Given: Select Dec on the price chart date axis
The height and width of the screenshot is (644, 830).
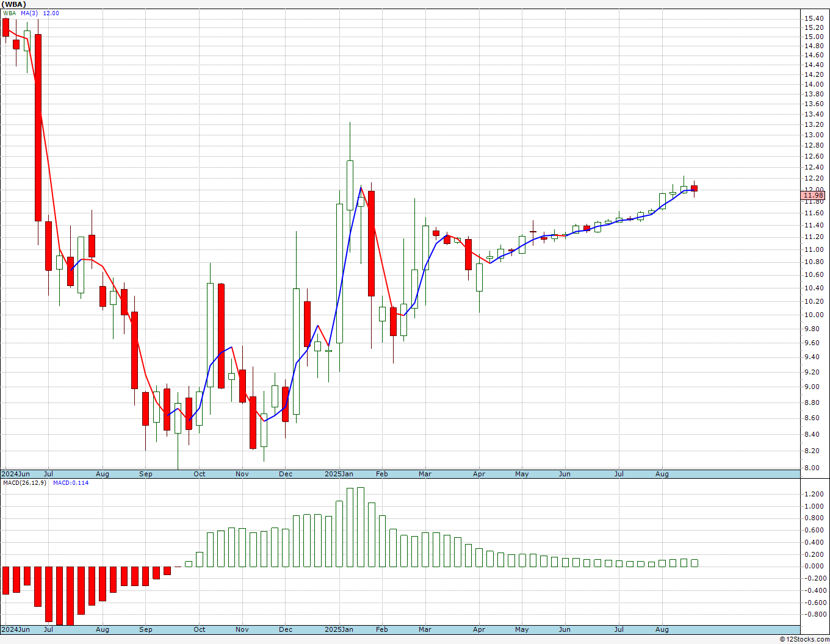Looking at the screenshot, I should (x=286, y=474).
